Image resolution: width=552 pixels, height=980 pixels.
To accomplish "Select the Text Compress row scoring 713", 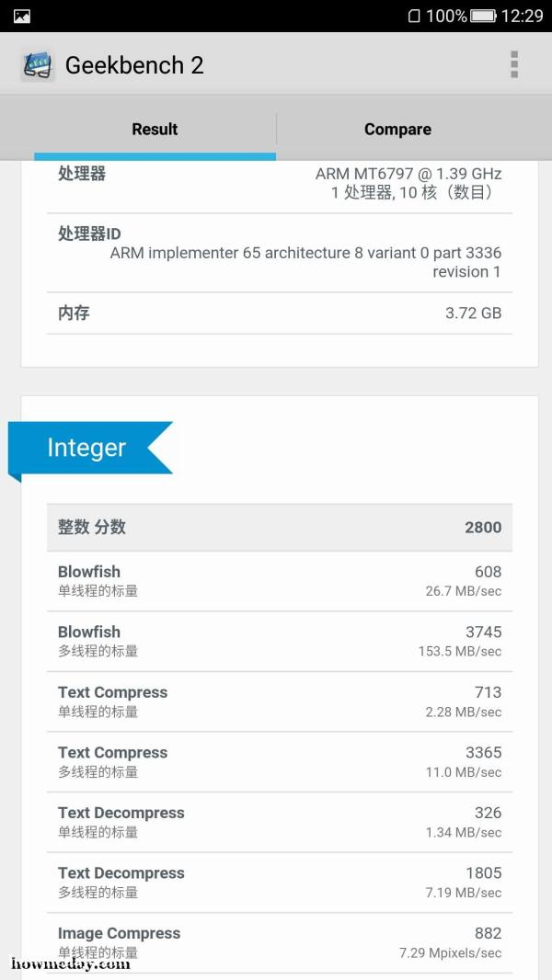I will click(279, 701).
